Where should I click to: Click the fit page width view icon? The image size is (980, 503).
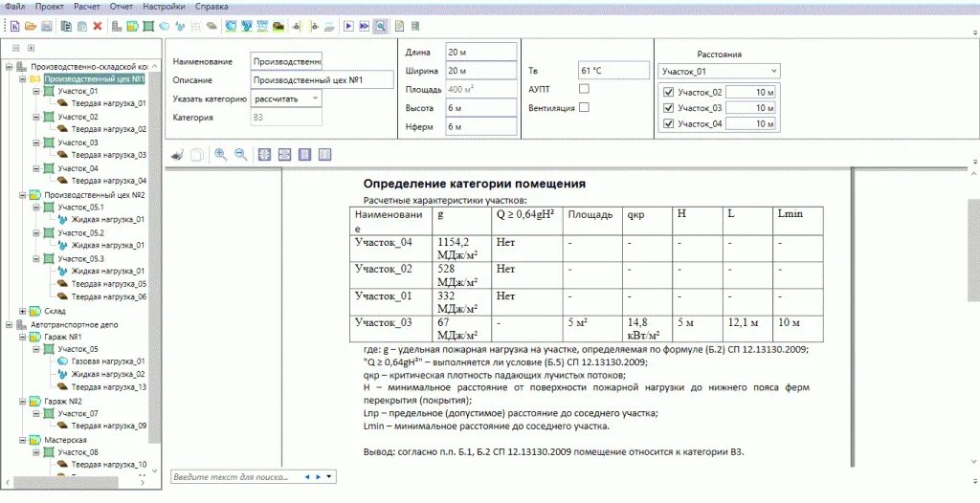284,154
